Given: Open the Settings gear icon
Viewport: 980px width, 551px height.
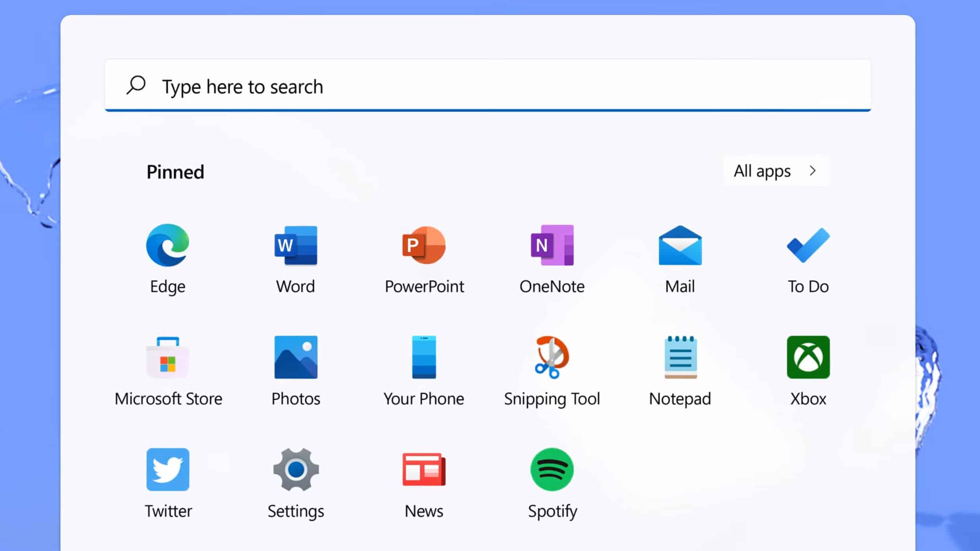Looking at the screenshot, I should [296, 470].
